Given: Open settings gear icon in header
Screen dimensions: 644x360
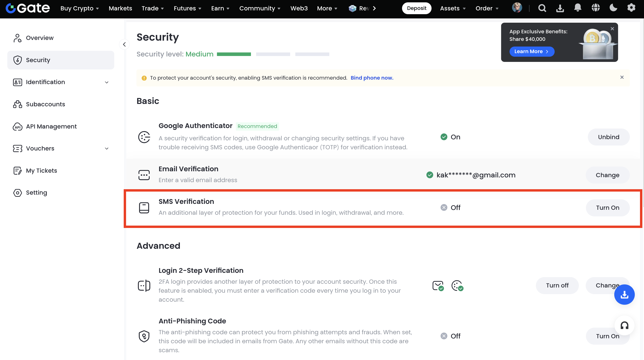Looking at the screenshot, I should [631, 8].
